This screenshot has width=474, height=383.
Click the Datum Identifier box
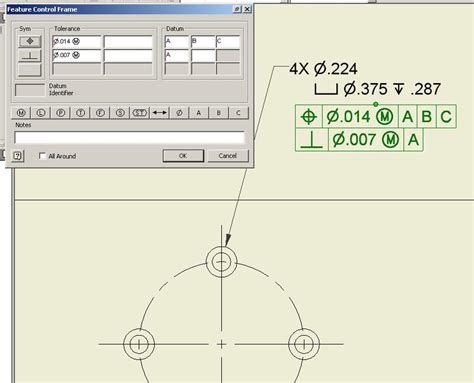[x=30, y=90]
